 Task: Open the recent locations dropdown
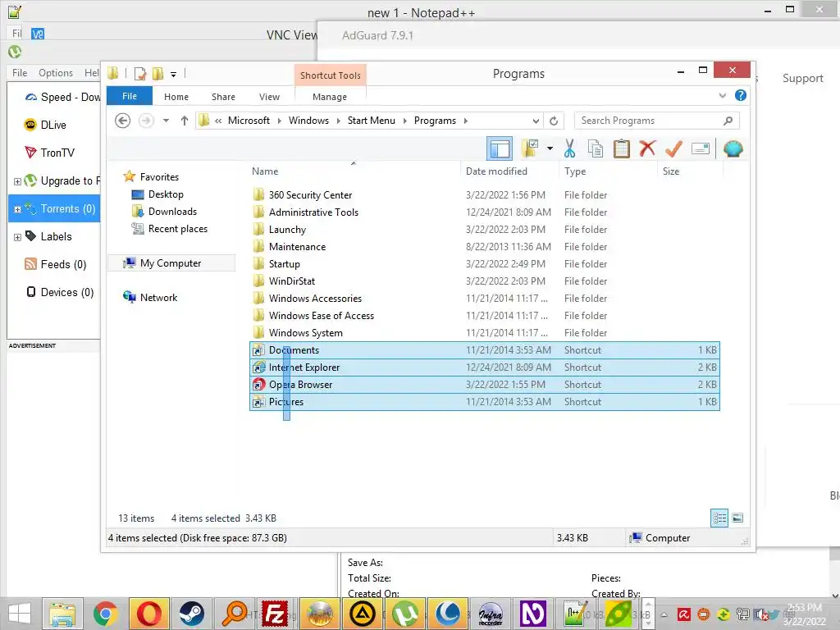click(x=166, y=121)
